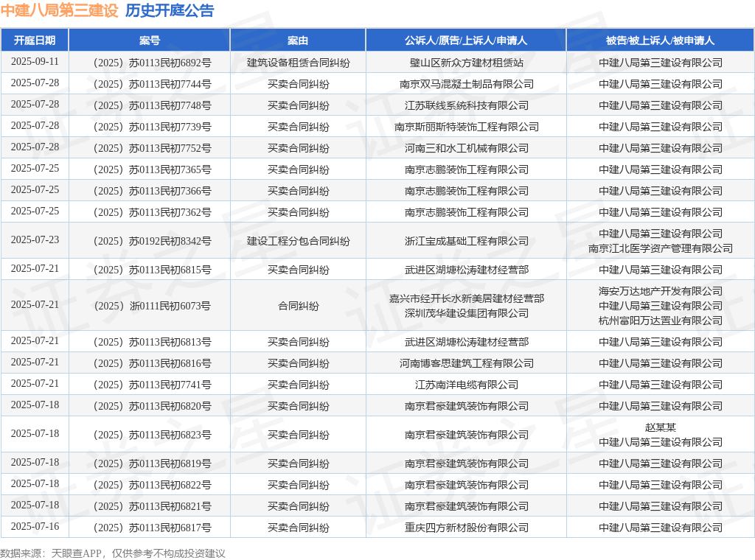The height and width of the screenshot is (560, 755).
Task: Select case number 苏0113民初6815号
Action: tap(152, 270)
